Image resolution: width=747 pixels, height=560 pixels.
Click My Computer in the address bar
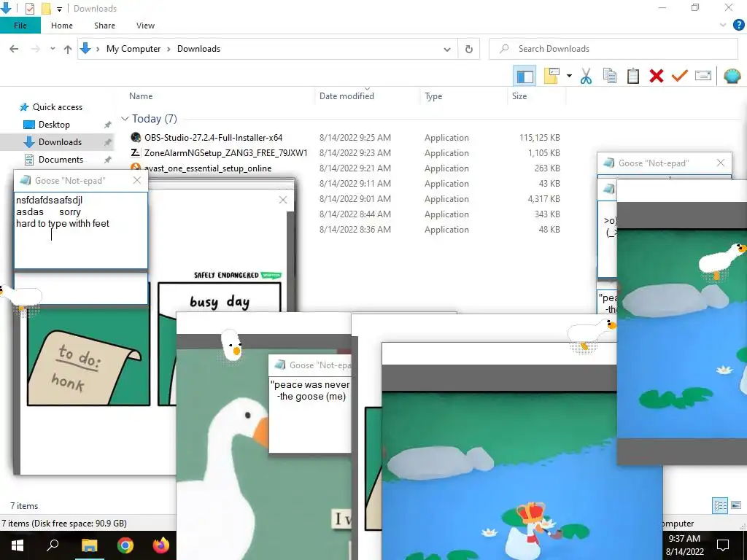(x=133, y=49)
